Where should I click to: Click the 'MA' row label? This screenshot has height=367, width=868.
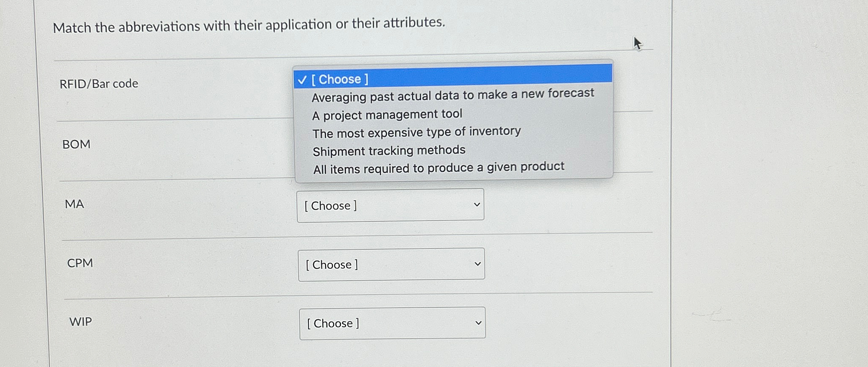[x=75, y=204]
